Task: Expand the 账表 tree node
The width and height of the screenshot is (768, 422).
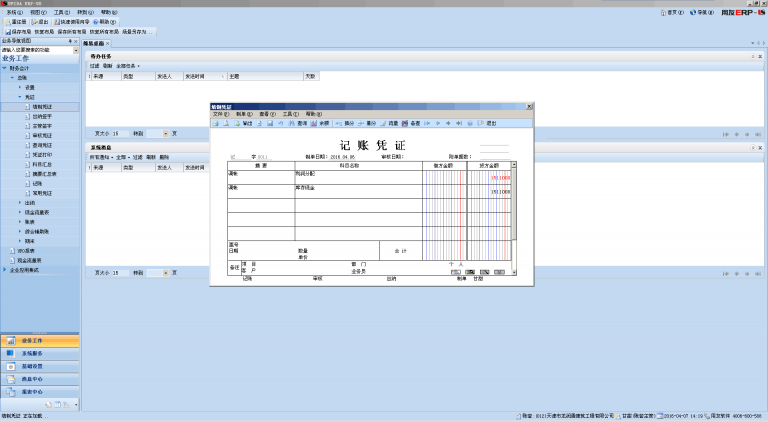Action: (x=20, y=222)
